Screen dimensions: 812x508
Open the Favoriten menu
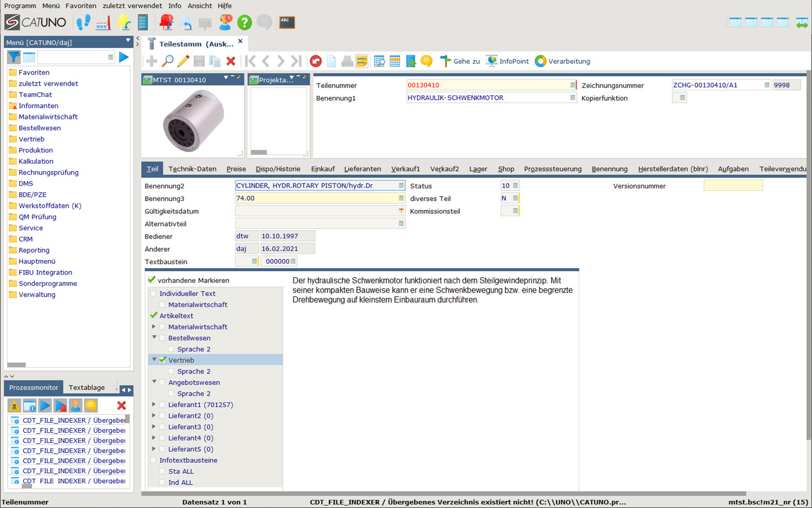click(x=81, y=6)
